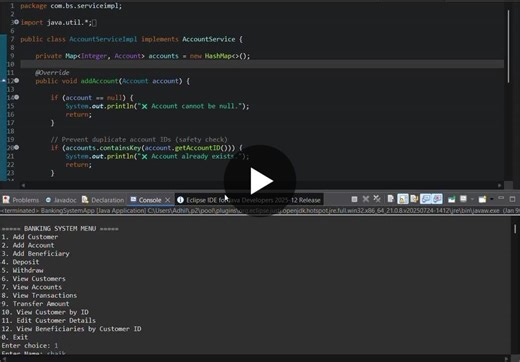Click the Console tab monitor icon
This screenshot has height=362, width=520.
point(133,199)
